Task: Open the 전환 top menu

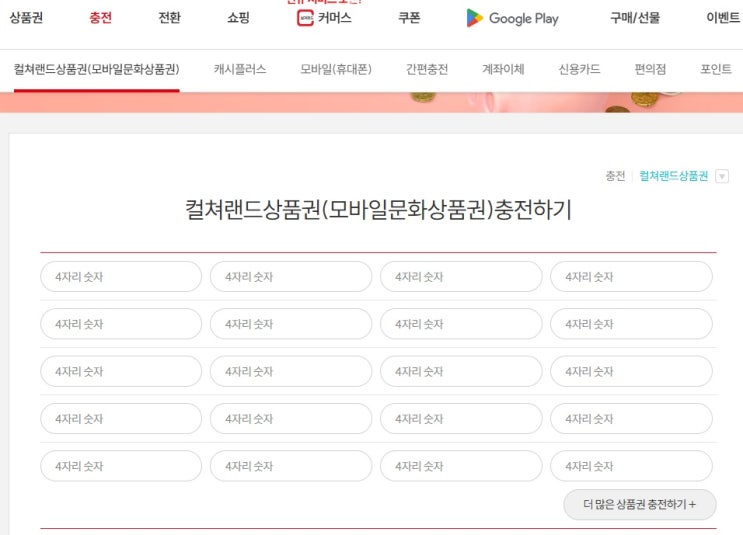Action: [169, 18]
